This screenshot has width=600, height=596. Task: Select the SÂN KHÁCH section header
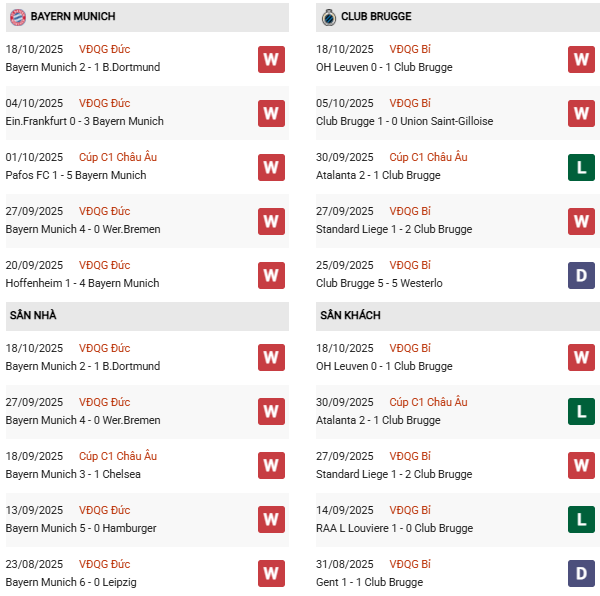tap(350, 316)
